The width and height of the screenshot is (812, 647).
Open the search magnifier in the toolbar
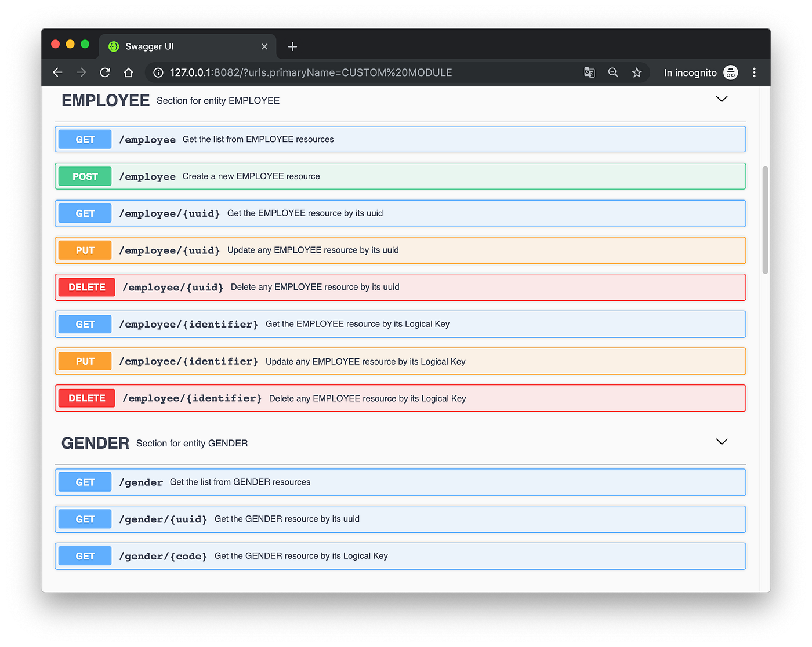click(613, 72)
